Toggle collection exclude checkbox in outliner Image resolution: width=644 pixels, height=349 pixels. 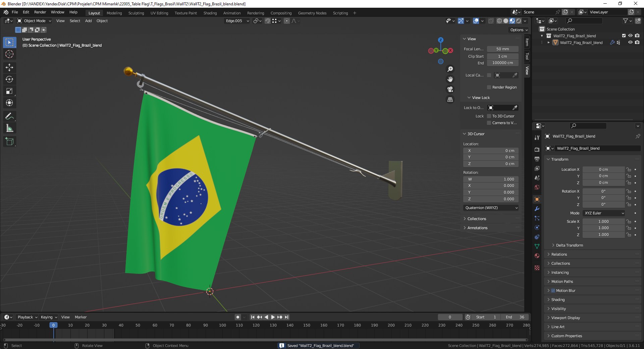pyautogui.click(x=624, y=36)
